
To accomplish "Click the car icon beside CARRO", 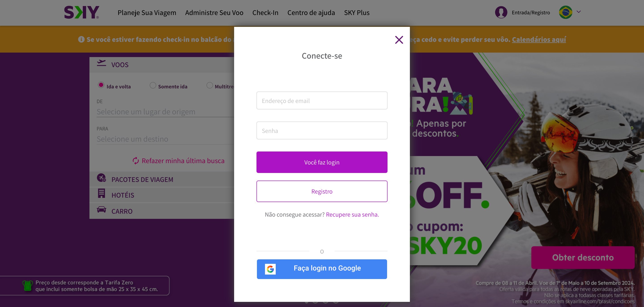I will [x=101, y=209].
